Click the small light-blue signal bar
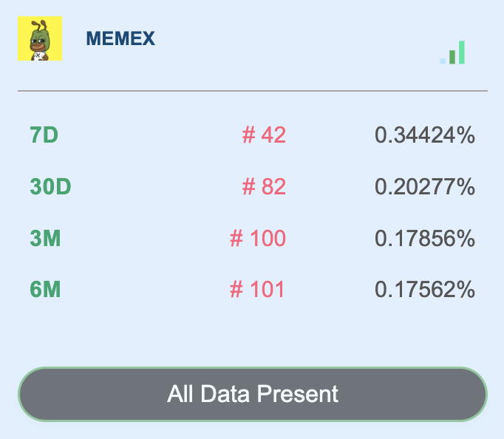 click(x=443, y=61)
